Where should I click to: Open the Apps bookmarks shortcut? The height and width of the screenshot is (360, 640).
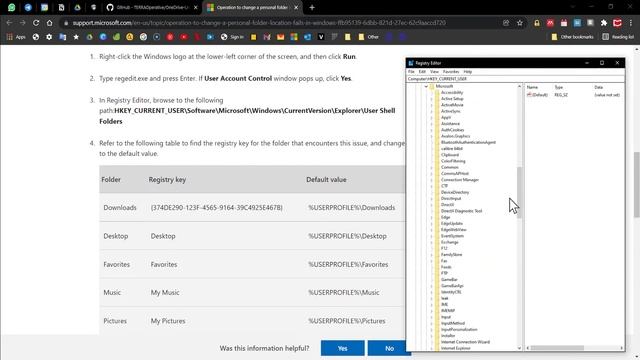click(16, 37)
